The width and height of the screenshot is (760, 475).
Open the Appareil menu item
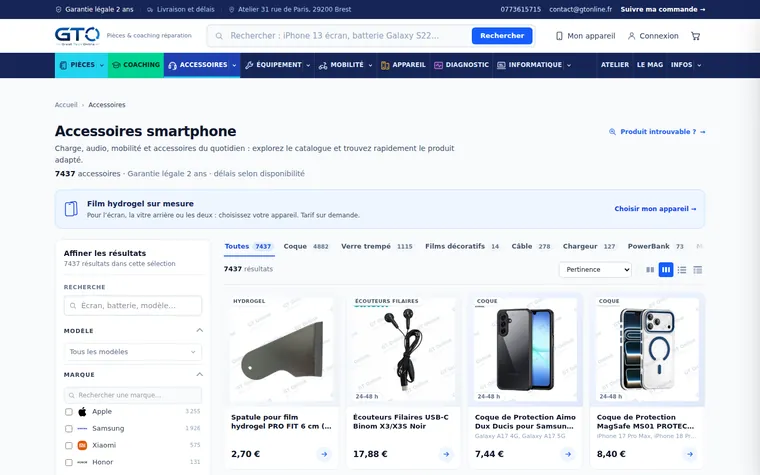[403, 65]
